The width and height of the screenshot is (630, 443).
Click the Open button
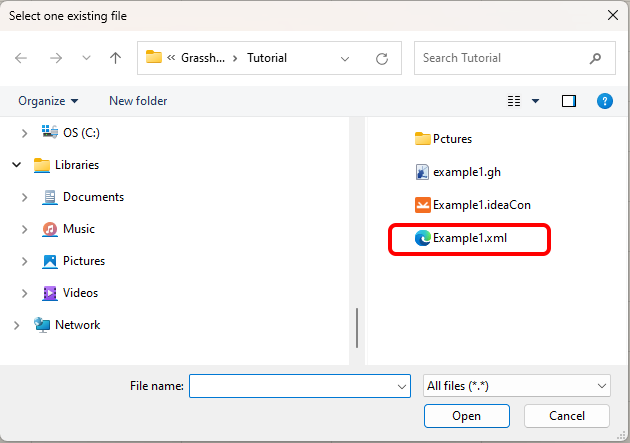click(x=466, y=416)
